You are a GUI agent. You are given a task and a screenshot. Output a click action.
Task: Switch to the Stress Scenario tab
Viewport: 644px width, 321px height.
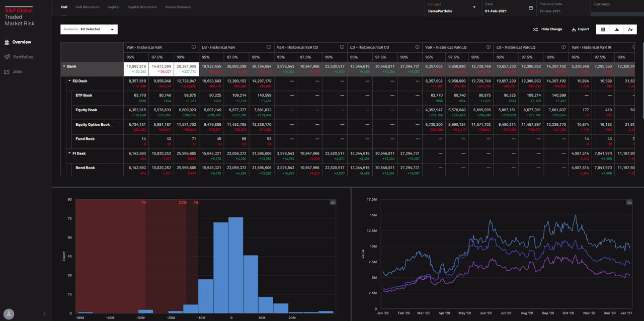point(178,7)
